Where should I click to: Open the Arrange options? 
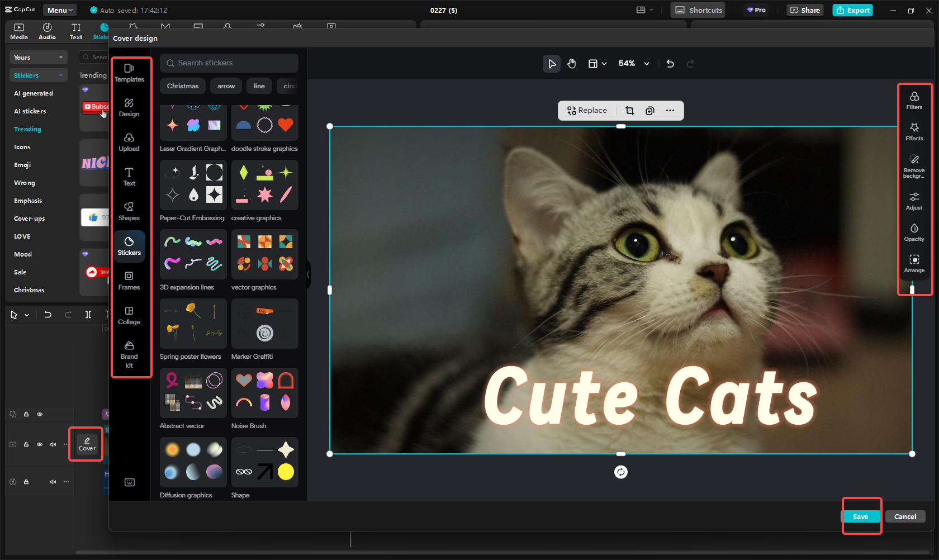pos(914,264)
